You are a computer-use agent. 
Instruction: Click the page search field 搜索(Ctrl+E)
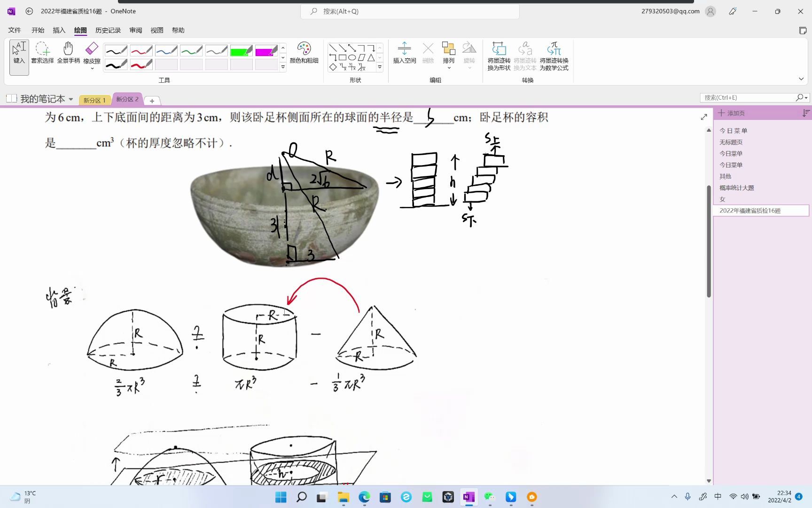747,97
